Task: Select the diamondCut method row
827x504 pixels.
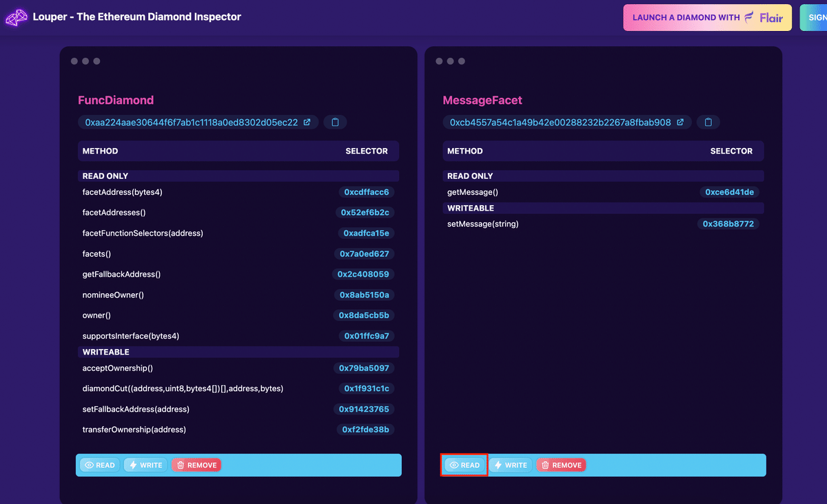Action: point(238,388)
